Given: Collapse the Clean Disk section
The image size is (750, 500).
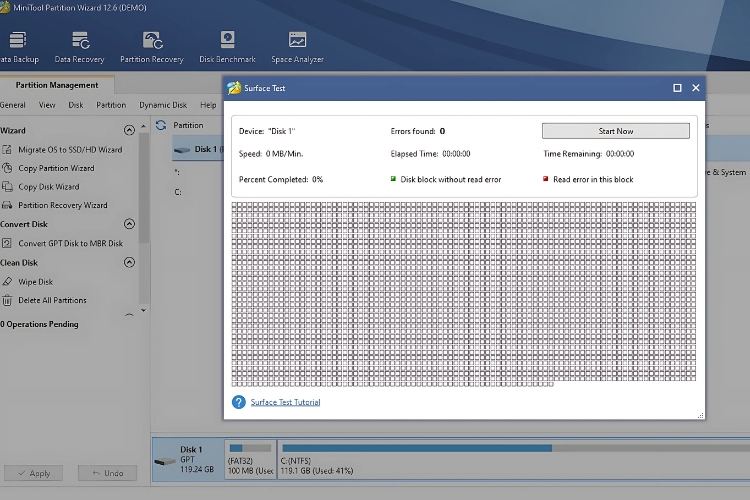Looking at the screenshot, I should (129, 263).
